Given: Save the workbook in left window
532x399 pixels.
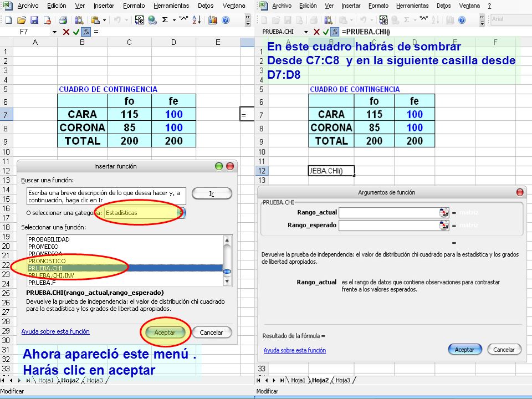Looking at the screenshot, I should 34,20.
